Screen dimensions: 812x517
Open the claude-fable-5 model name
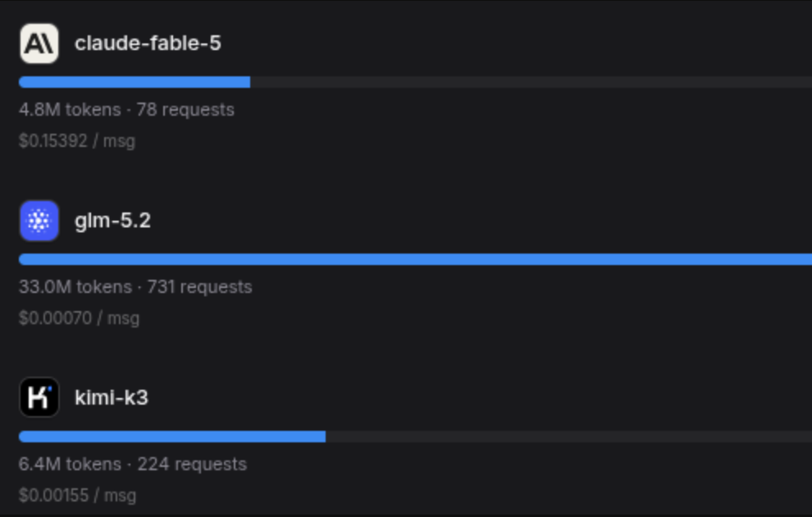click(148, 43)
